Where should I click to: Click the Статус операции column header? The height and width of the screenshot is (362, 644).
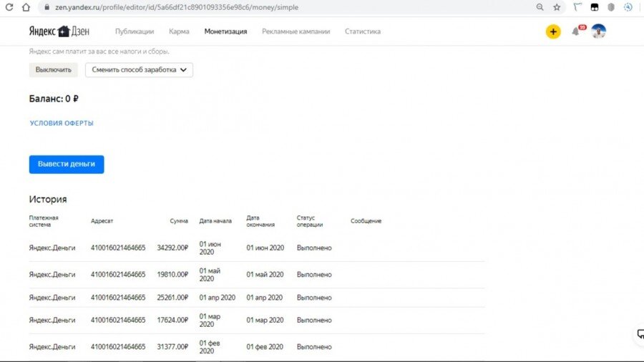click(x=310, y=221)
